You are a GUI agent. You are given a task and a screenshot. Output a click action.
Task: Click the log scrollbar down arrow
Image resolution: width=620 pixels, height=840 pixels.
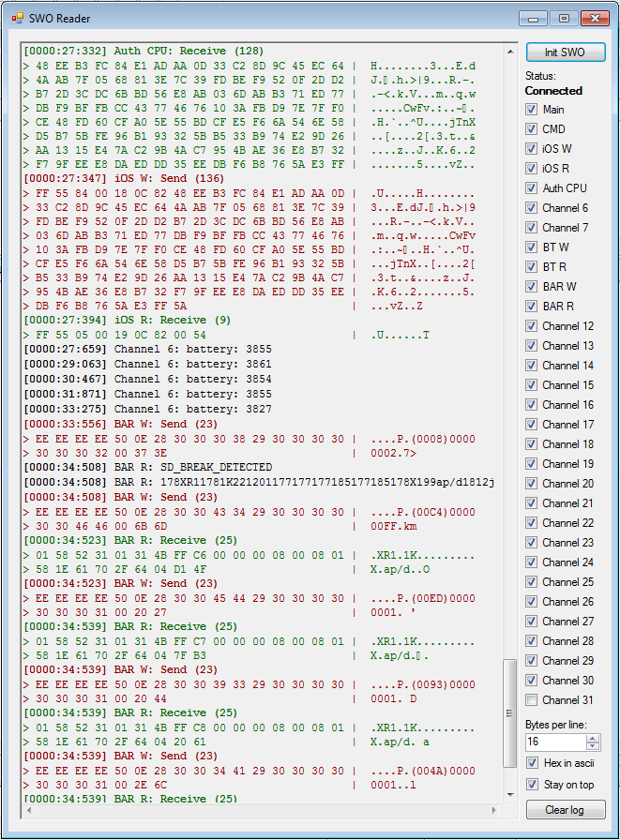[510, 794]
